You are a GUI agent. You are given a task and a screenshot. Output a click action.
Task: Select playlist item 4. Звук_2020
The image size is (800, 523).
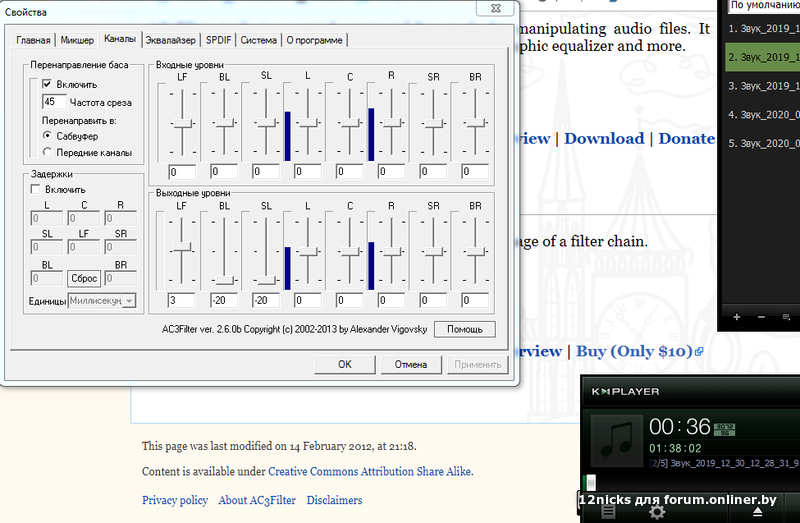point(762,114)
